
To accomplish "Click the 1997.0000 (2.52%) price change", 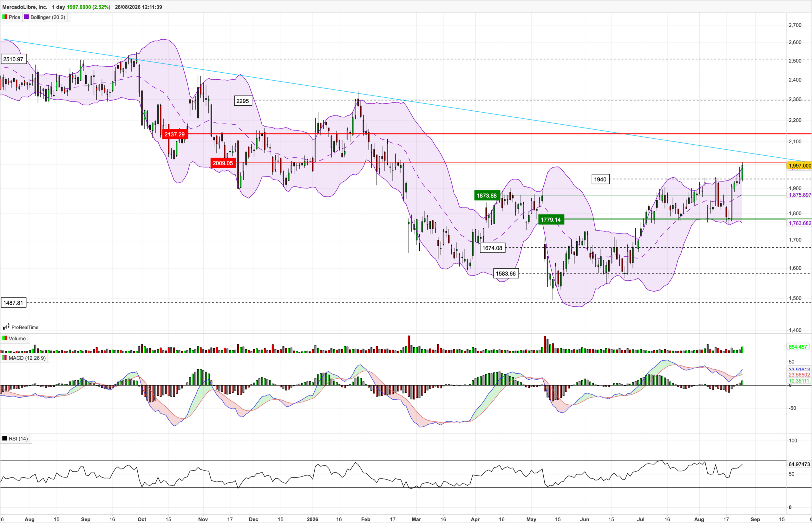I will coord(88,7).
